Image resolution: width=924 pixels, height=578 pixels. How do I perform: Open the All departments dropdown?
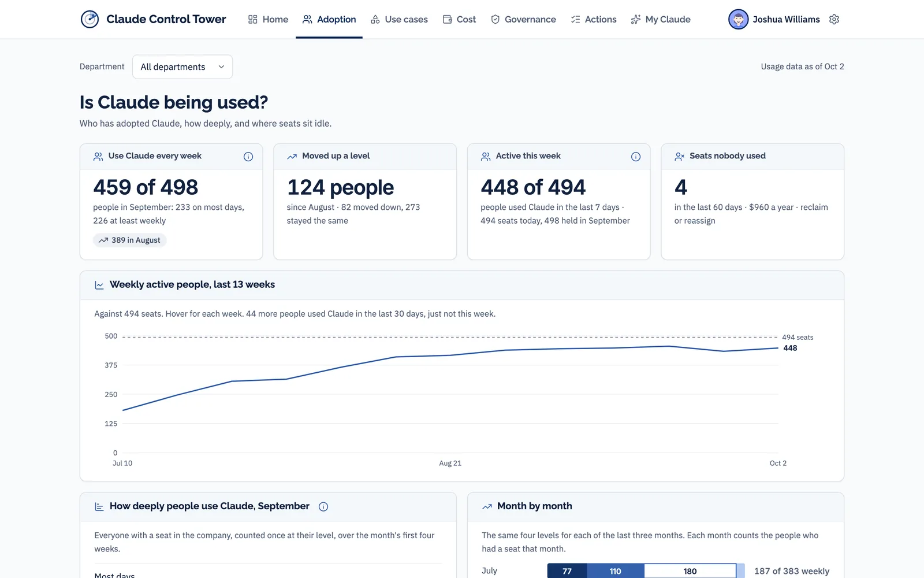[x=182, y=67]
